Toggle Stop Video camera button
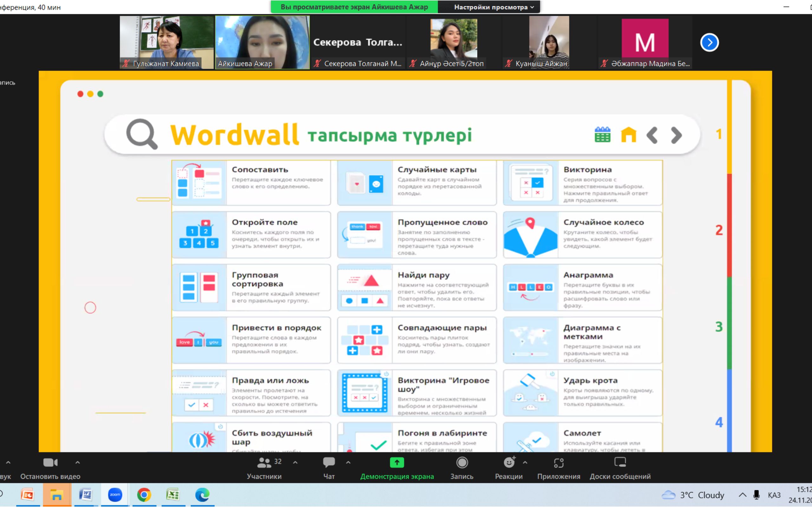Screen dimensions: 812x507 [x=50, y=463]
